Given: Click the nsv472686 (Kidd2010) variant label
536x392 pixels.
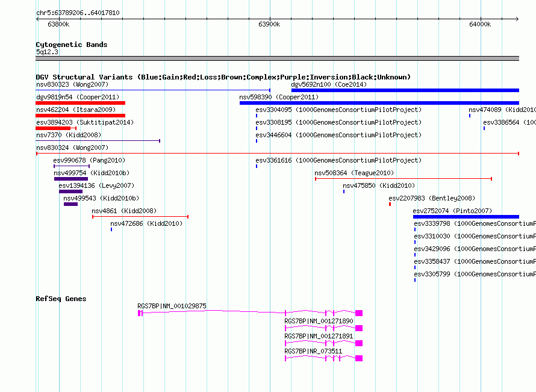Looking at the screenshot, I should pyautogui.click(x=146, y=223).
